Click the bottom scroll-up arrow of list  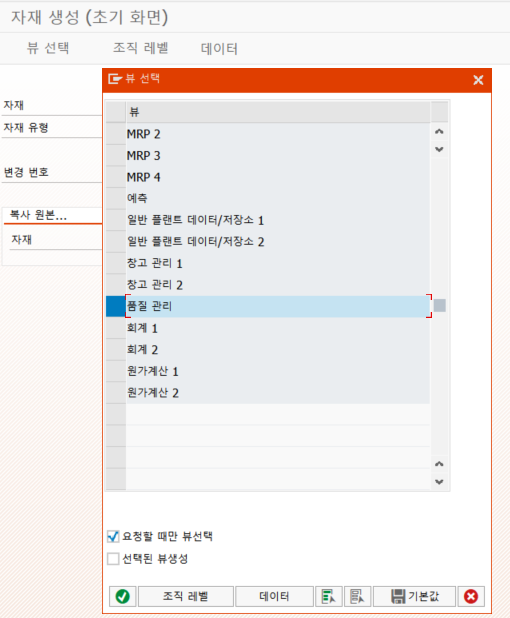pos(439,464)
